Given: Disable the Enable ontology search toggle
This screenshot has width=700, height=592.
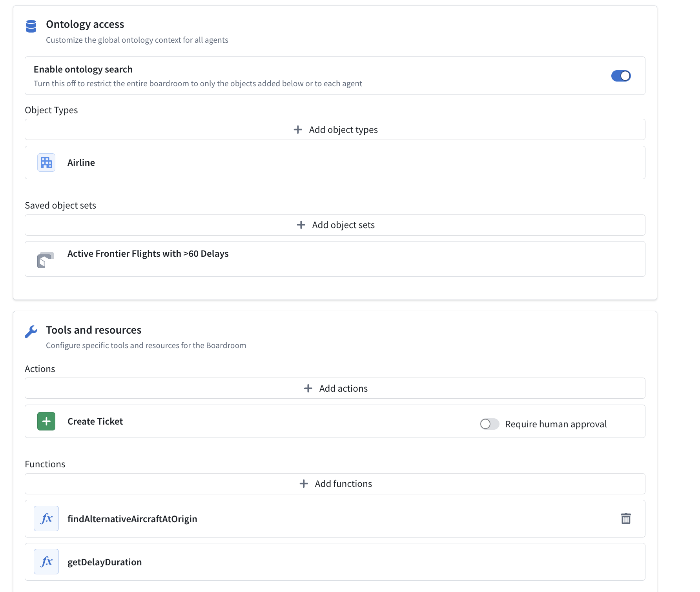Looking at the screenshot, I should point(621,76).
